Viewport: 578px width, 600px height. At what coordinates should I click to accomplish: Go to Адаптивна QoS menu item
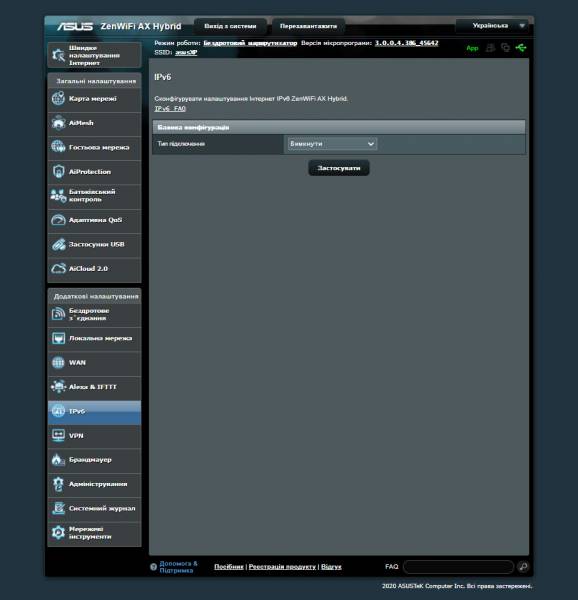point(95,220)
